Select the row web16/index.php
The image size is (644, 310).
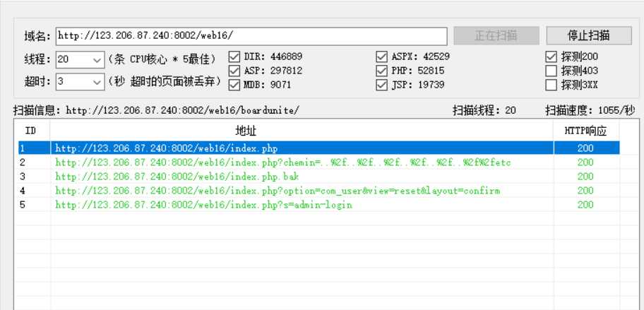[318, 148]
